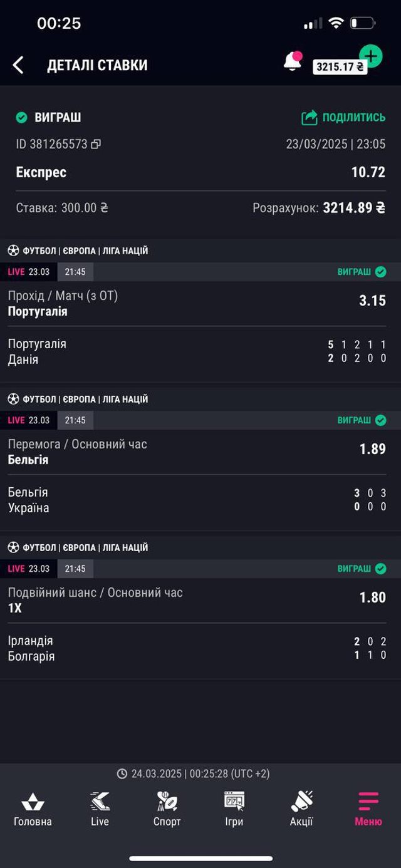Open the Меню hamburger tab
Image resolution: width=401 pixels, height=868 pixels.
point(368,809)
